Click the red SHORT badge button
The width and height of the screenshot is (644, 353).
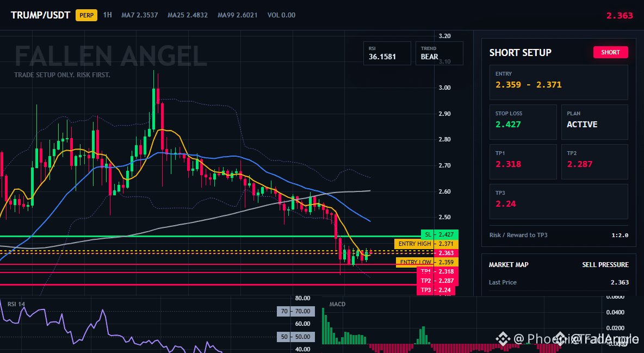[x=610, y=52]
